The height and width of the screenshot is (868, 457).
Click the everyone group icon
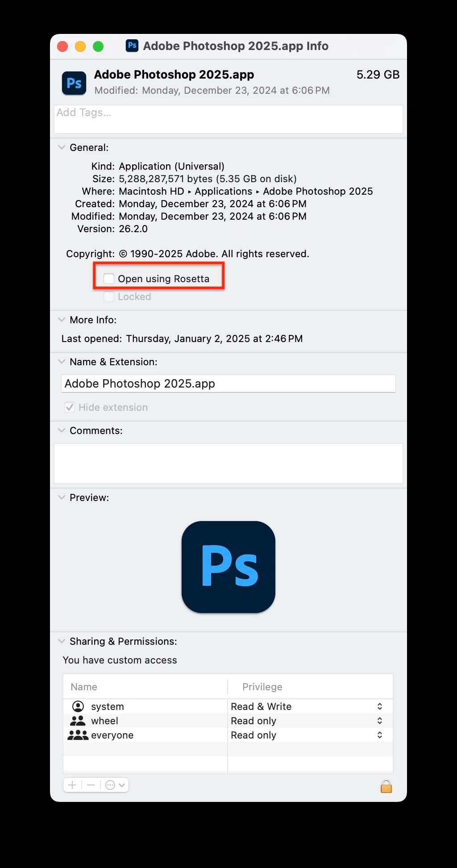tap(78, 735)
